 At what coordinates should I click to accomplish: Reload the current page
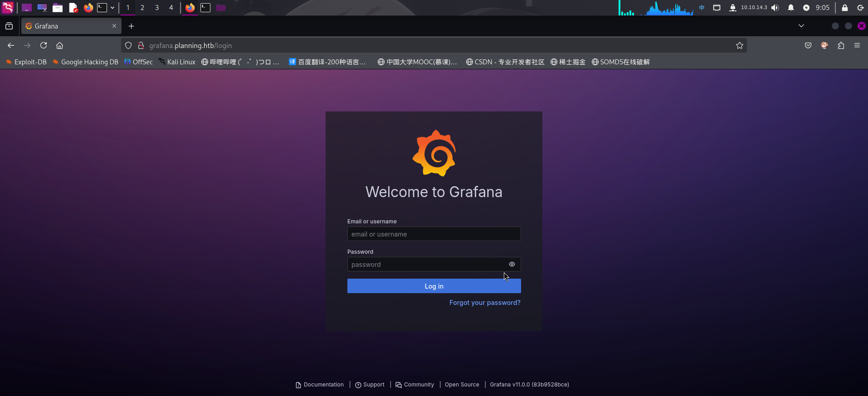[x=44, y=45]
